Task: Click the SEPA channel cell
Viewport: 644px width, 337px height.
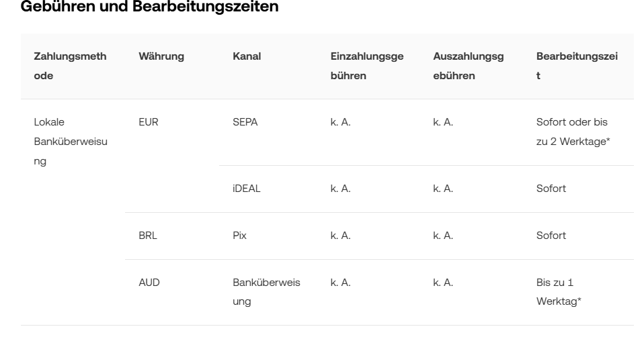Action: 245,123
